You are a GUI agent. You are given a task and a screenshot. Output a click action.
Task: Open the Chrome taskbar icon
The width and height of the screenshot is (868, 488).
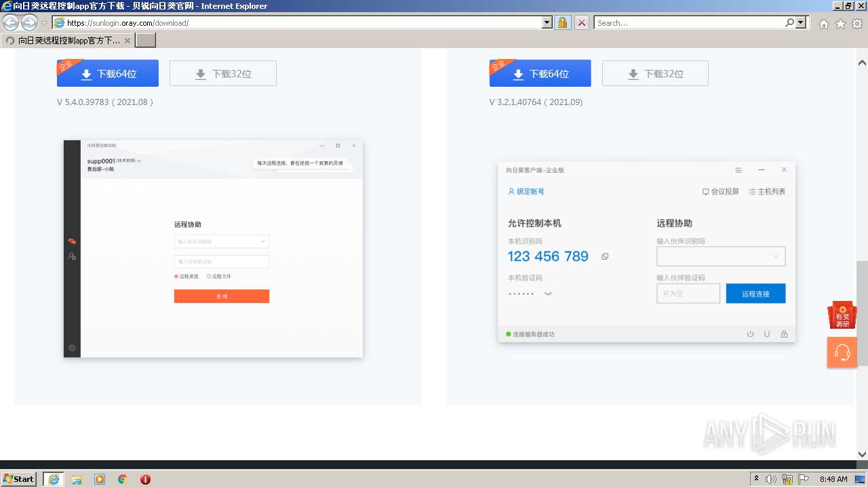tap(123, 479)
